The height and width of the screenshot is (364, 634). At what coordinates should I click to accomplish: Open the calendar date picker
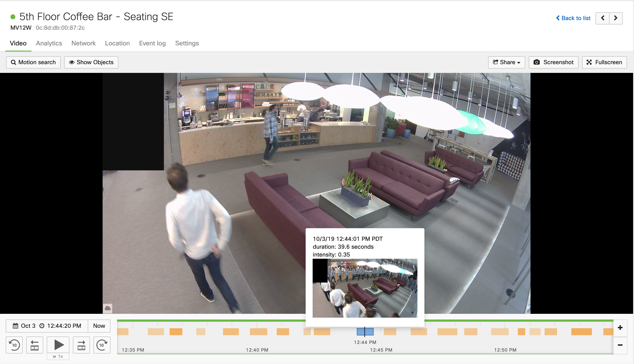coord(16,326)
